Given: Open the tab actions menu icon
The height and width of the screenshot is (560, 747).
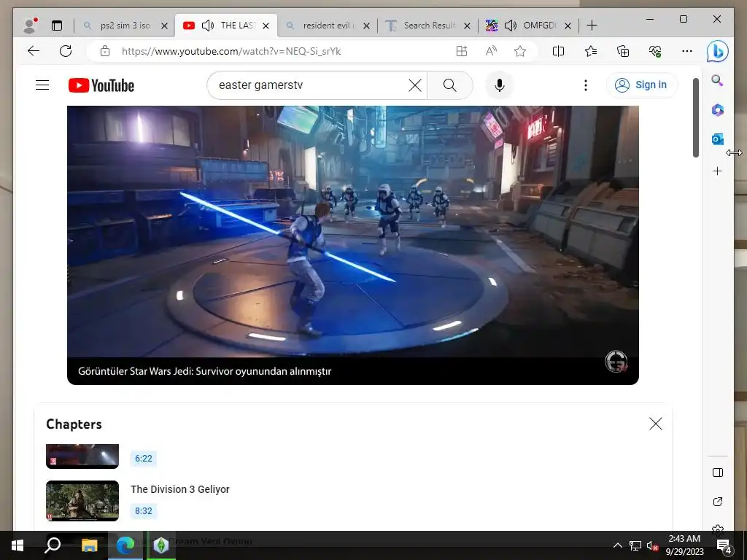Looking at the screenshot, I should point(57,26).
